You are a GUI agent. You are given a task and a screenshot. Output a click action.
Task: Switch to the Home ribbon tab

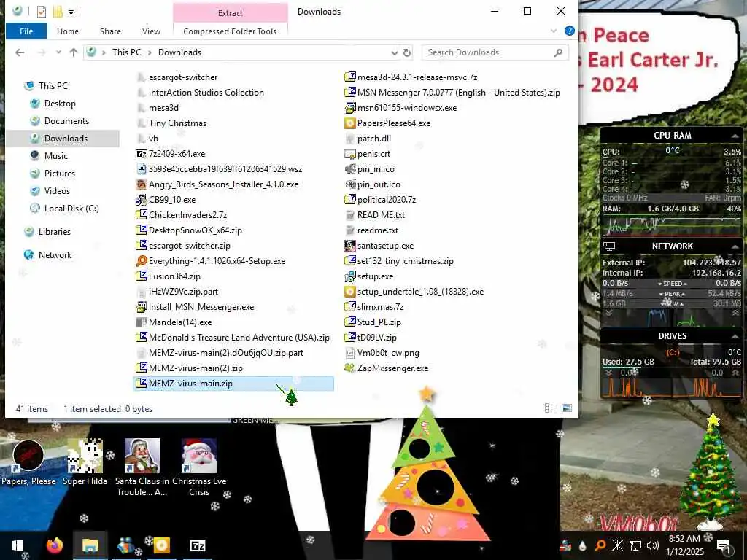click(68, 31)
